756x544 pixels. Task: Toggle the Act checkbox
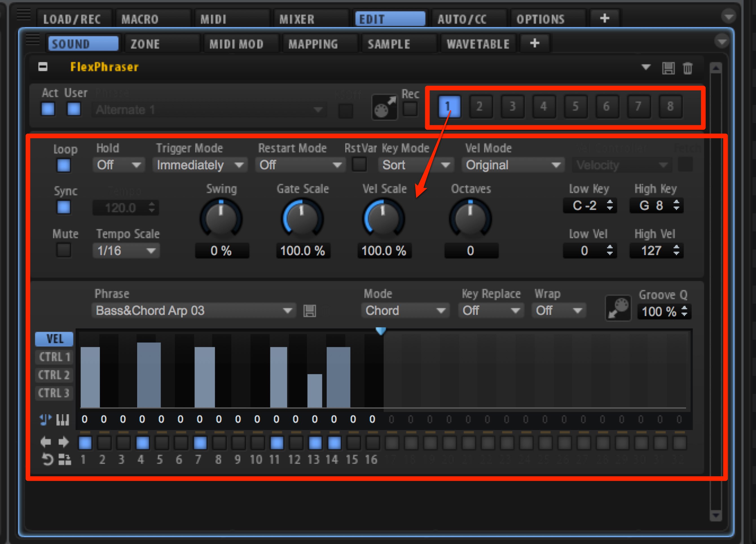point(48,109)
